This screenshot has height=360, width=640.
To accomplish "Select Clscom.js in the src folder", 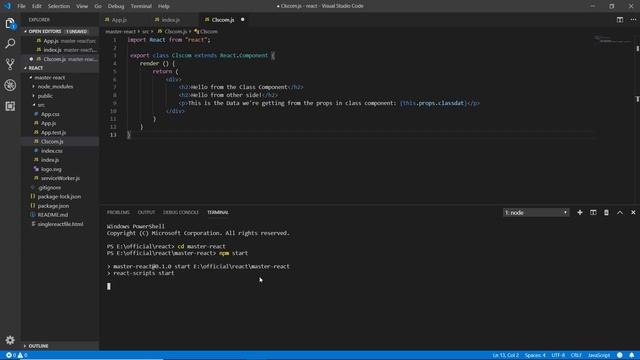I will [x=52, y=142].
